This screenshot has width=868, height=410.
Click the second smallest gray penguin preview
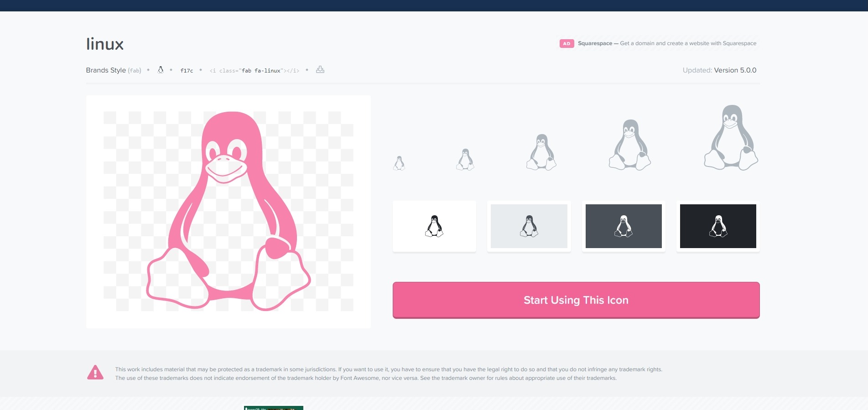click(x=465, y=160)
